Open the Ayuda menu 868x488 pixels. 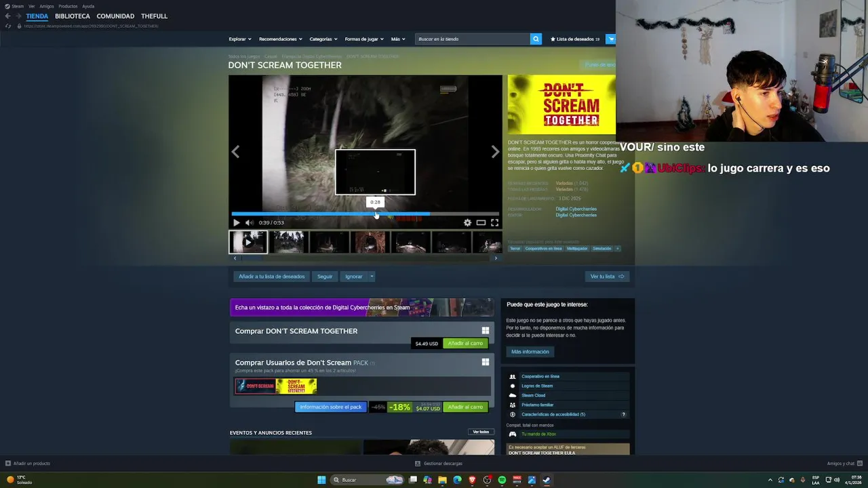point(88,6)
